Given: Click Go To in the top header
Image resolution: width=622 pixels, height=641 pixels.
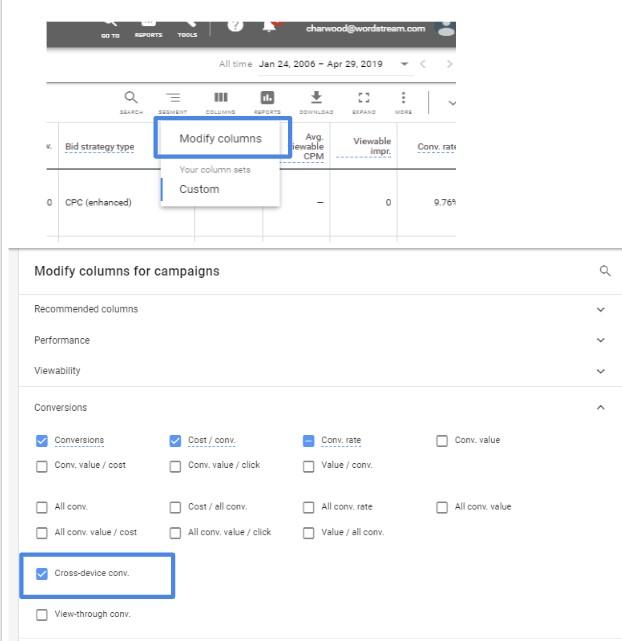Looking at the screenshot, I should coord(110,29).
